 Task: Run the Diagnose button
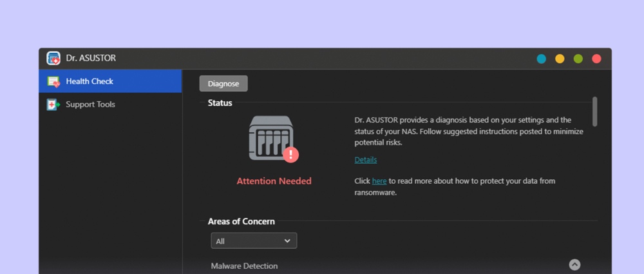coord(223,84)
